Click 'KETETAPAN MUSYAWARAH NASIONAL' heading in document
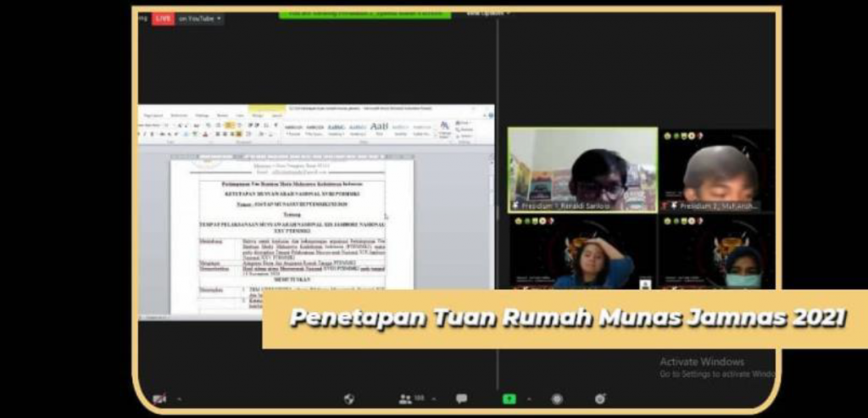This screenshot has width=868, height=418. (292, 194)
